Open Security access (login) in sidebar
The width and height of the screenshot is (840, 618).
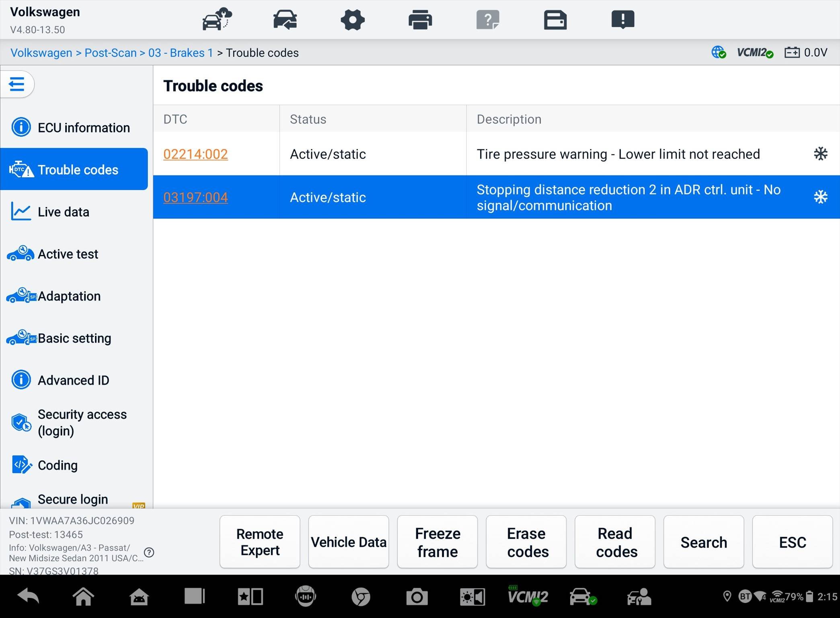[x=74, y=422]
